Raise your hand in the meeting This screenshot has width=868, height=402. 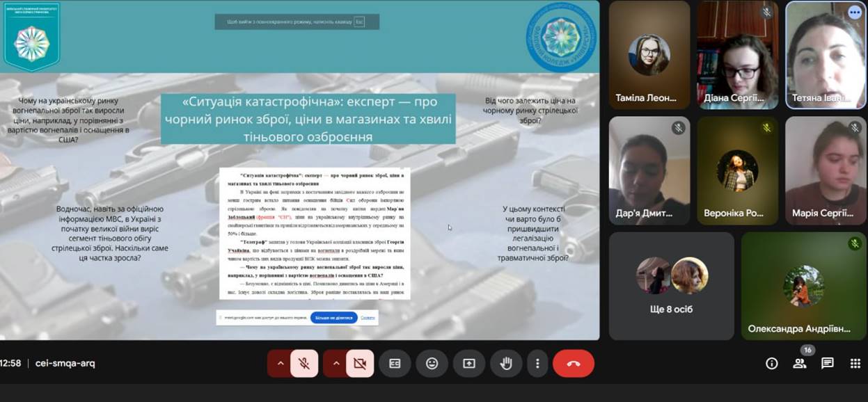click(506, 363)
